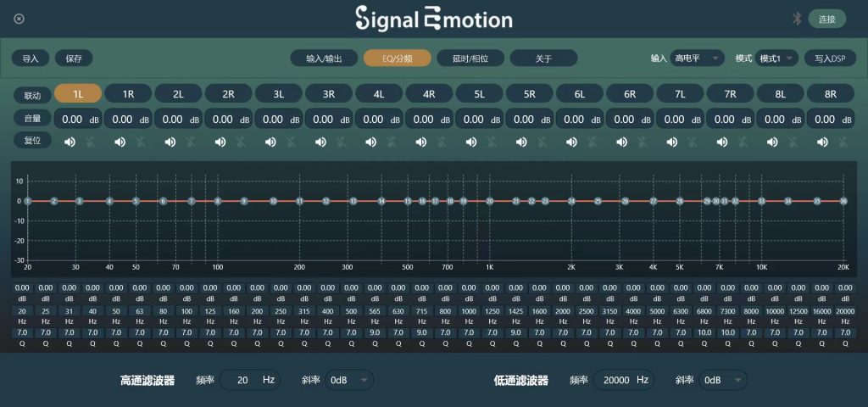
Task: Click the crossed mute icon under 4R
Action: pyautogui.click(x=442, y=142)
